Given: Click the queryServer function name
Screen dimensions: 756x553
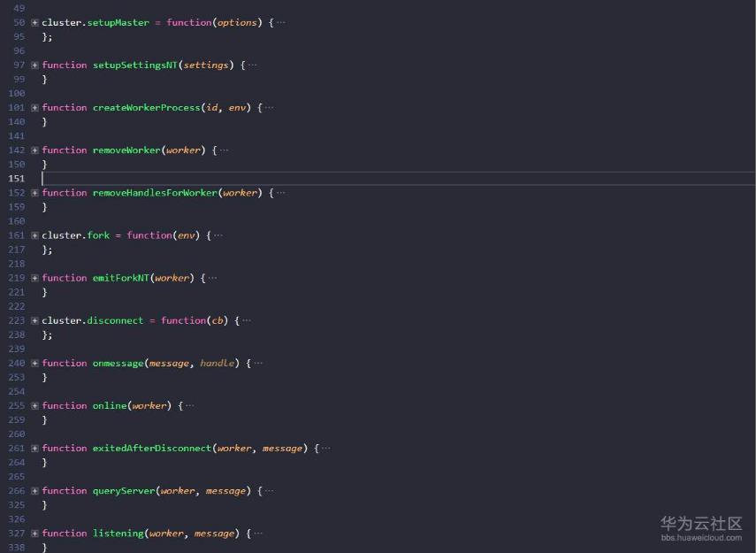Looking at the screenshot, I should [x=124, y=491].
